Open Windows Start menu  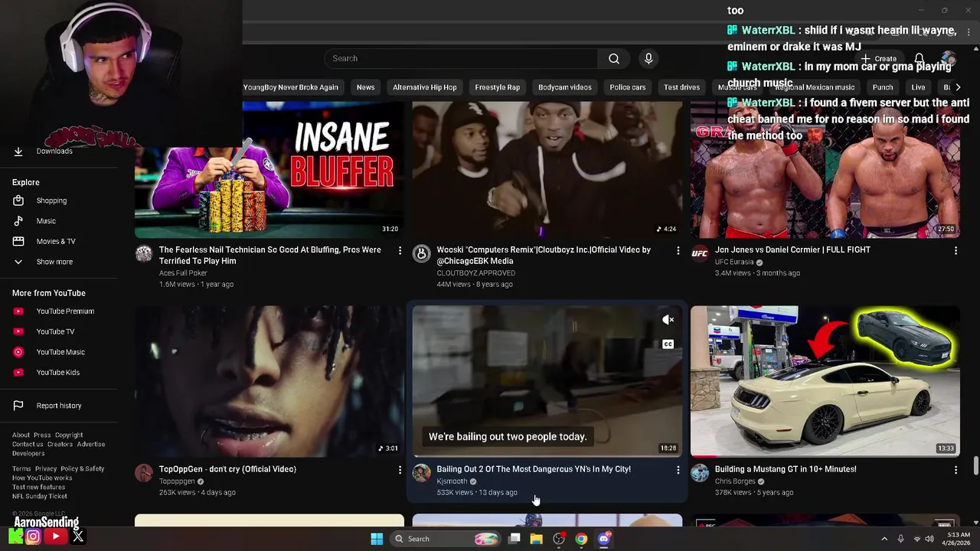pos(377,539)
